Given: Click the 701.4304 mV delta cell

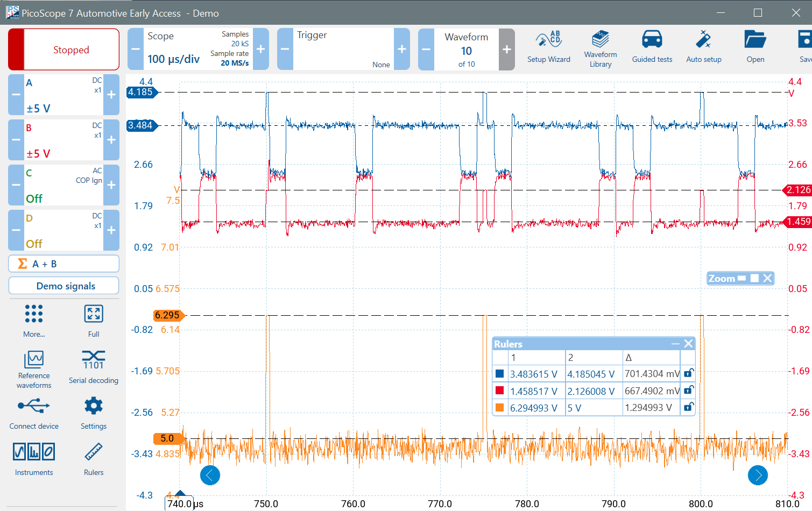Looking at the screenshot, I should pyautogui.click(x=651, y=374).
